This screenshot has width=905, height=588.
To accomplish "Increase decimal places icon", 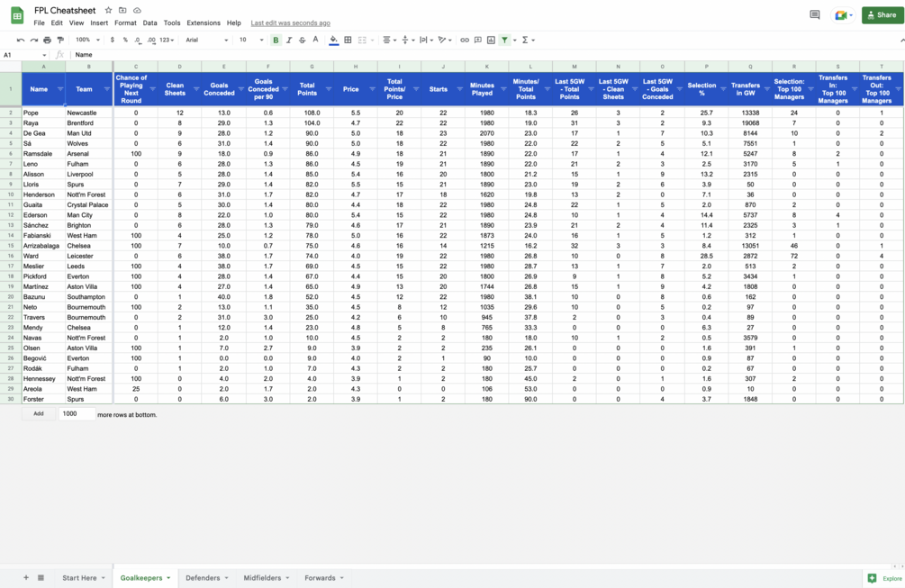I will (x=151, y=40).
